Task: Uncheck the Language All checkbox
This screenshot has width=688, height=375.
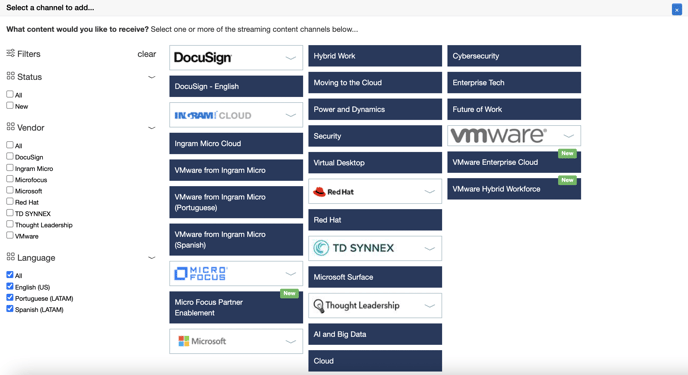Action: (x=10, y=275)
